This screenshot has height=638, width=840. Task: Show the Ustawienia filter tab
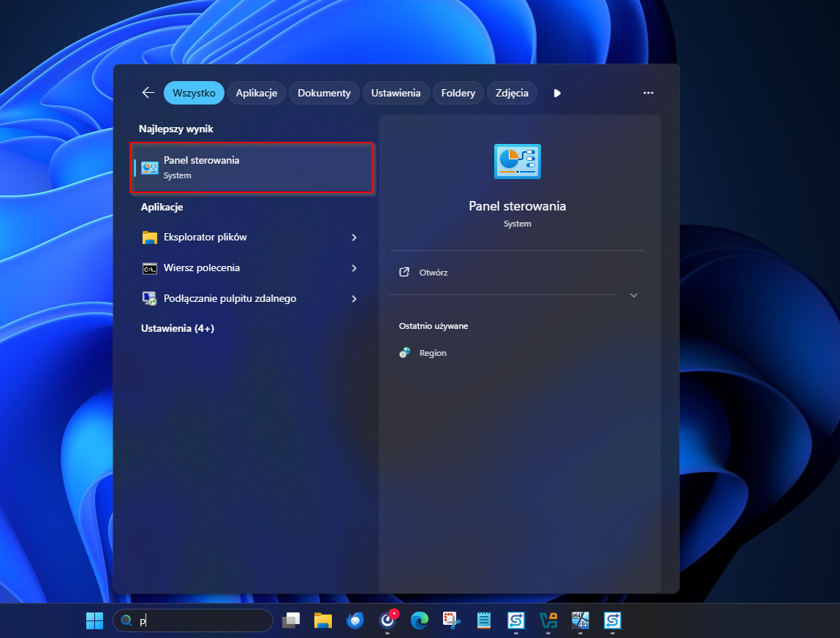[396, 93]
